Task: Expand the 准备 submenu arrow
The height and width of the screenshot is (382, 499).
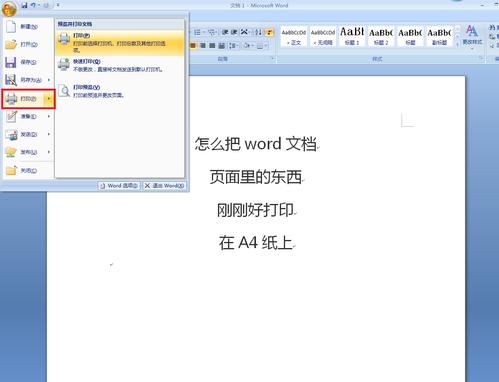Action: [x=49, y=116]
